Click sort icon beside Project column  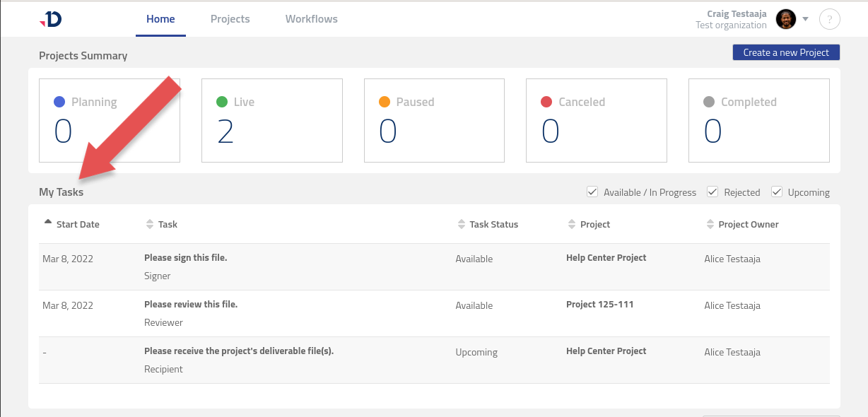click(572, 224)
